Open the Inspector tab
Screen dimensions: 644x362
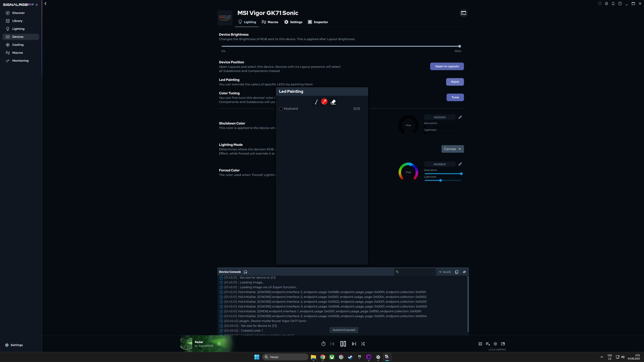318,22
